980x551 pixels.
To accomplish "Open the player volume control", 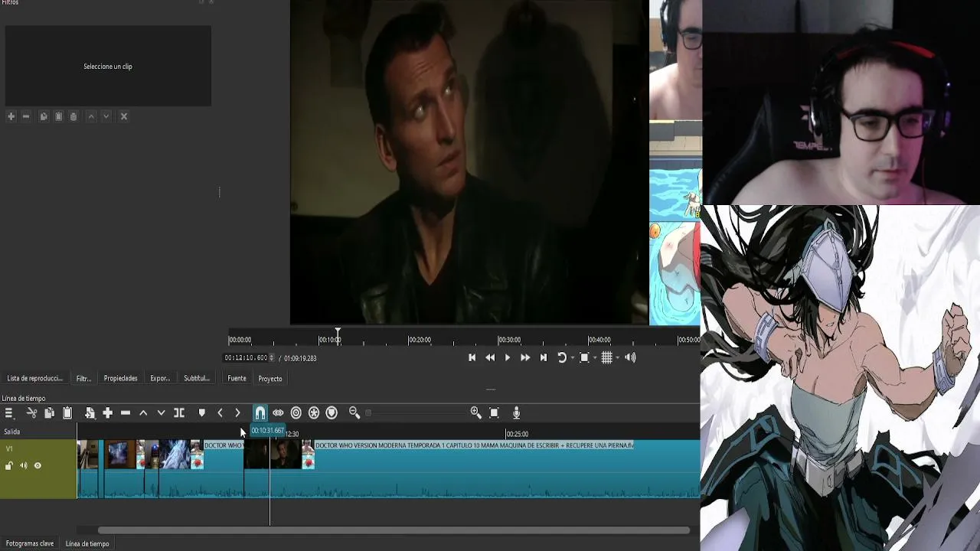I will (x=630, y=357).
